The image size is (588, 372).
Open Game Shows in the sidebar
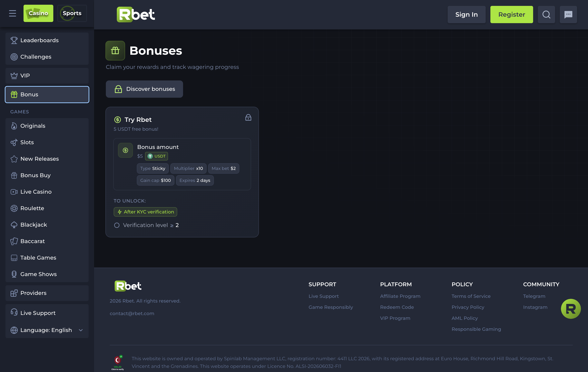pos(47,274)
